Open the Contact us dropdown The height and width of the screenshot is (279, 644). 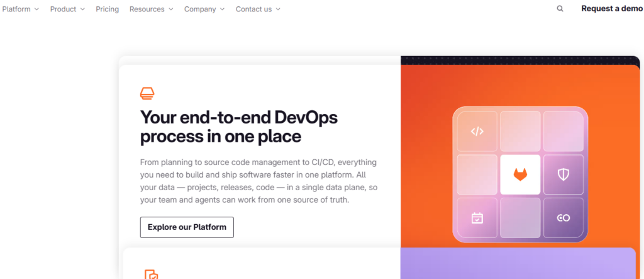point(258,9)
